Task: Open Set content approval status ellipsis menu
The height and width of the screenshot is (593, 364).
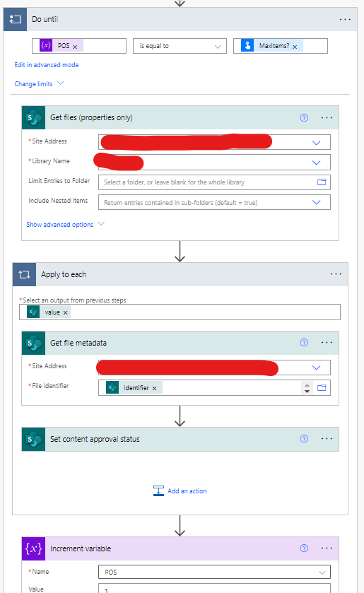Action: [x=327, y=439]
